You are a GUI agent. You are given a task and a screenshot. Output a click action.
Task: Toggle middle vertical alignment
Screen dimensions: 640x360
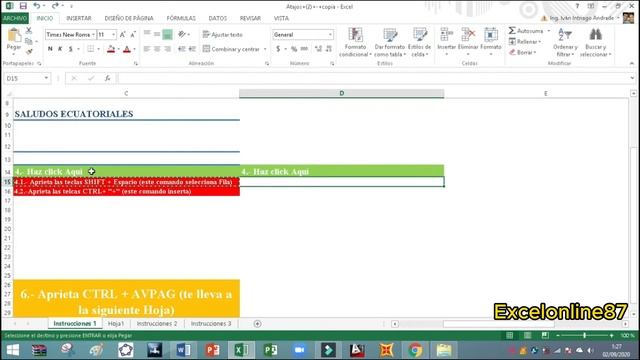pos(157,34)
